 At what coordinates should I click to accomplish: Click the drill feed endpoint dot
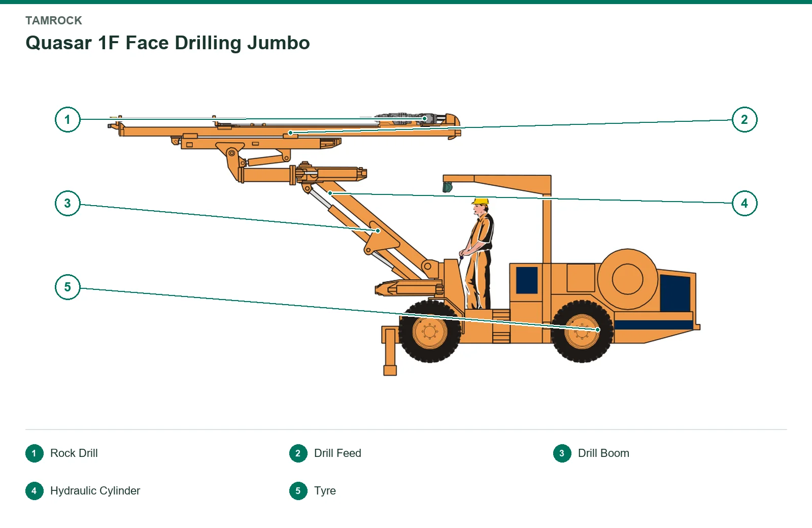click(290, 133)
